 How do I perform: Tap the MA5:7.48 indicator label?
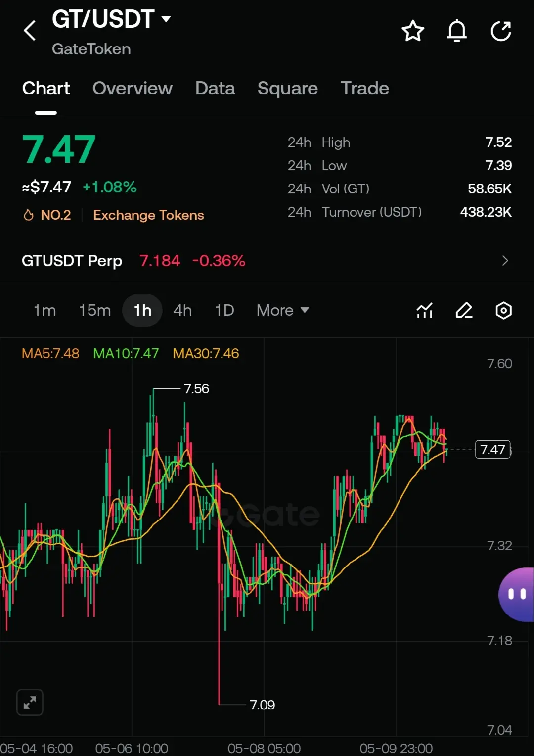(x=50, y=353)
